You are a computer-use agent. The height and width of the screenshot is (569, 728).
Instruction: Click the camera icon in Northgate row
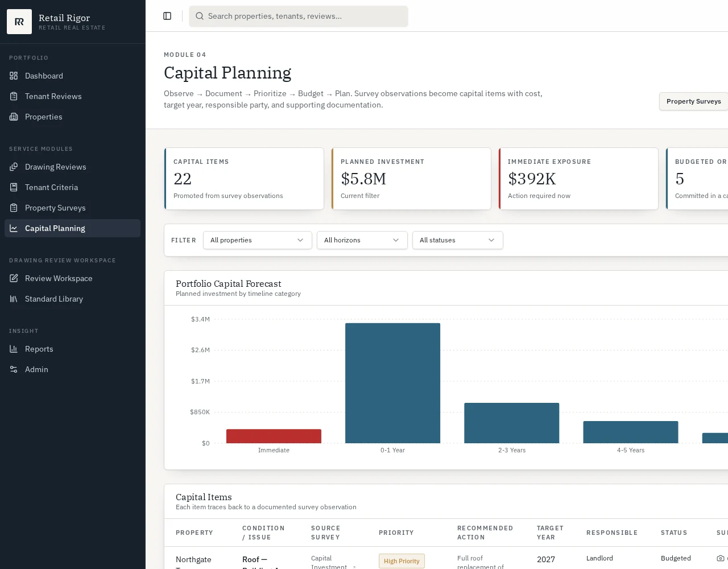[721, 558]
